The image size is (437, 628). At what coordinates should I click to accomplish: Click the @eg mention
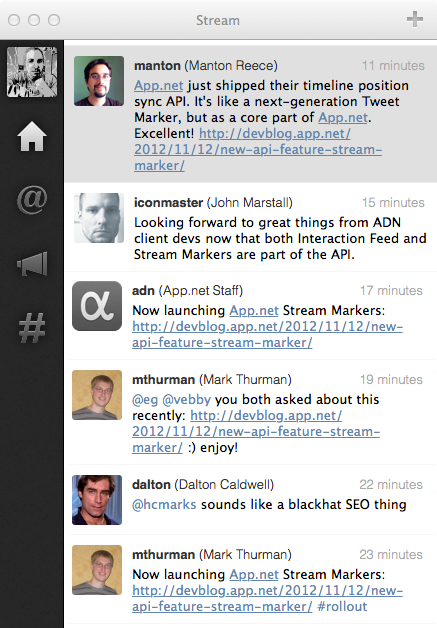(x=145, y=399)
